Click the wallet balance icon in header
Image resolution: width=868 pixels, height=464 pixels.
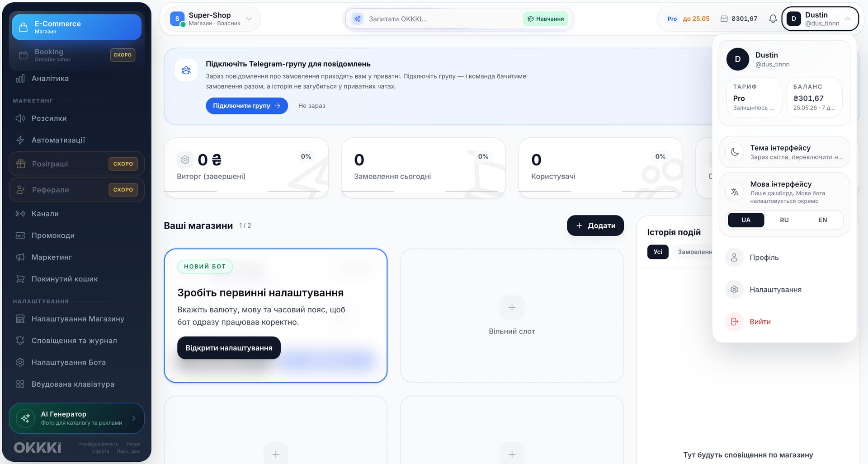[x=724, y=19]
